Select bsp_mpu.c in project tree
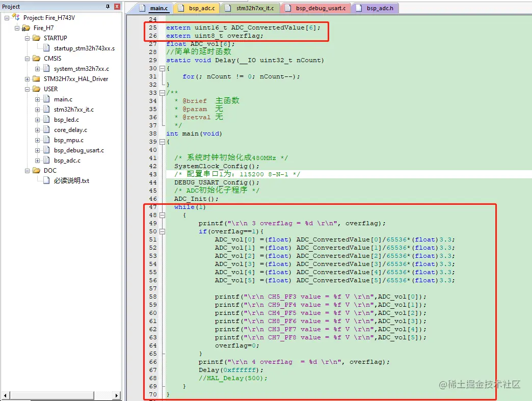 68,140
